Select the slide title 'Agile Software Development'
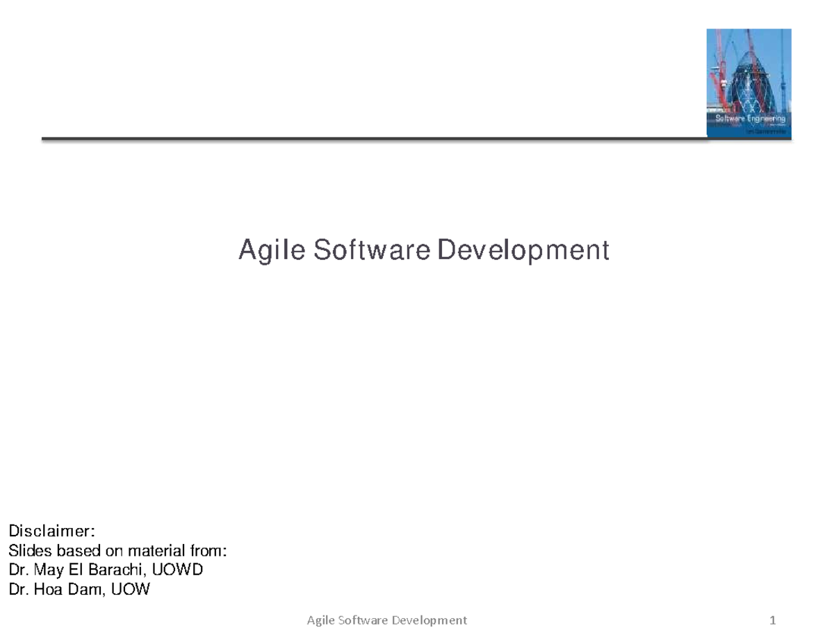This screenshot has height=644, width=834. tap(423, 250)
